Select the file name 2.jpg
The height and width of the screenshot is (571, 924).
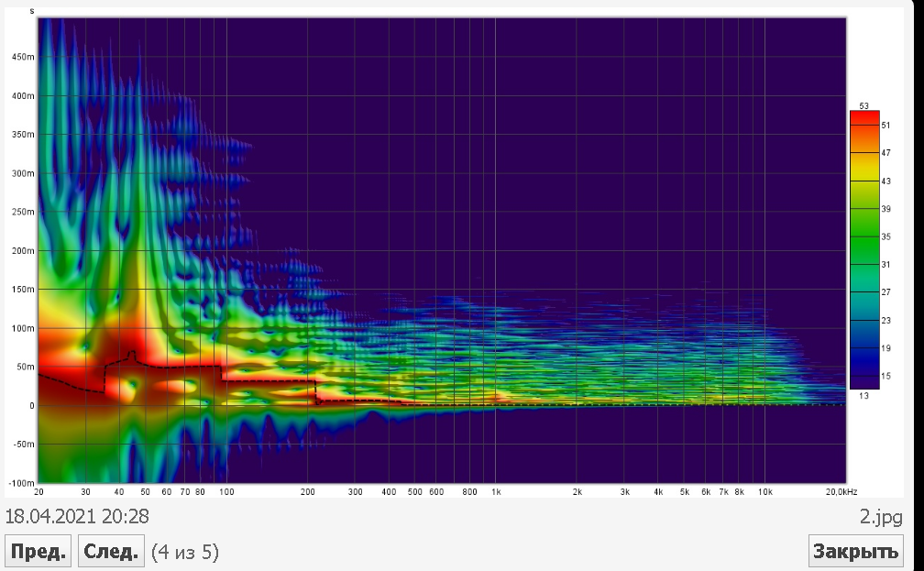(880, 517)
